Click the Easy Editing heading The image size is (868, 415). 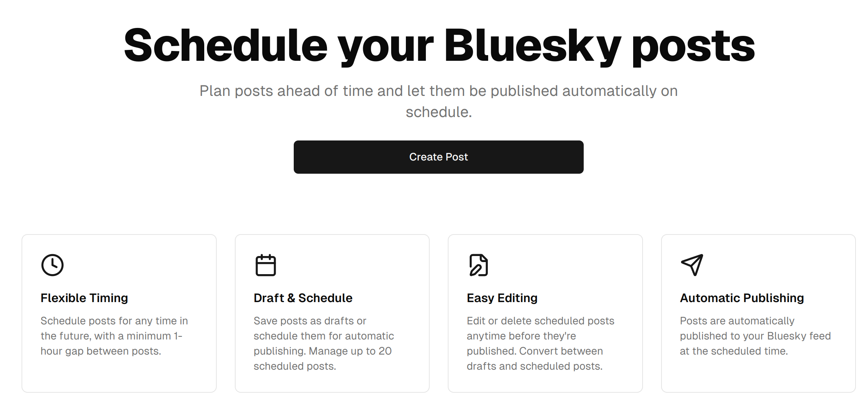[501, 298]
